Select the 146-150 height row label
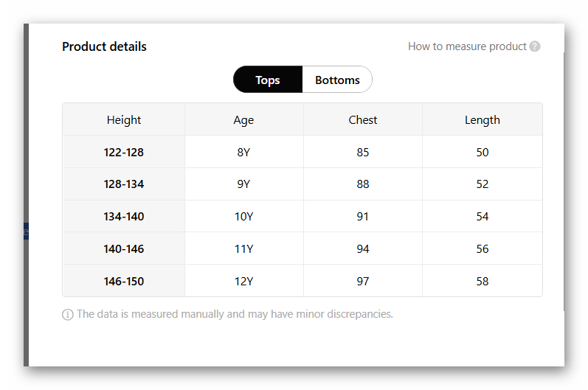The height and width of the screenshot is (390, 588). [x=124, y=282]
